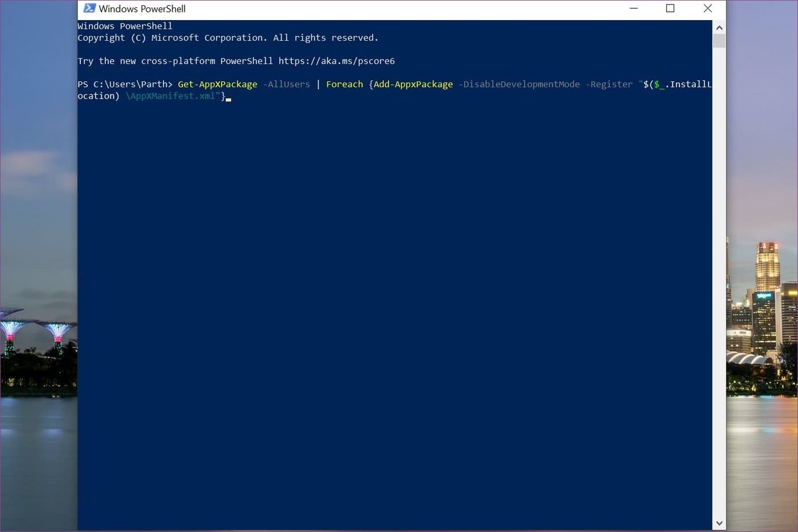
Task: Click the Copyright (C) Microsoft Corporation line
Action: click(228, 38)
